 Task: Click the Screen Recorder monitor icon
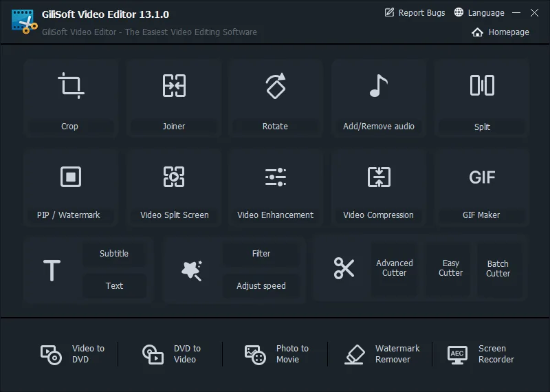pyautogui.click(x=457, y=355)
